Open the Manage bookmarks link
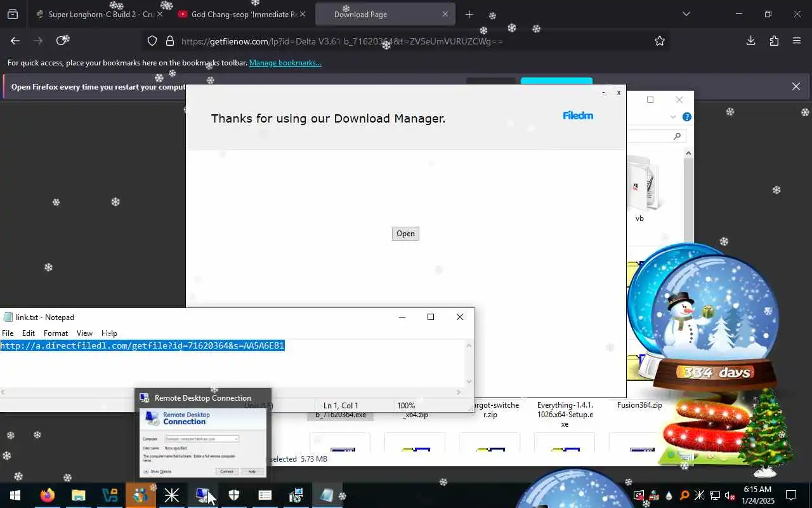 [x=285, y=63]
